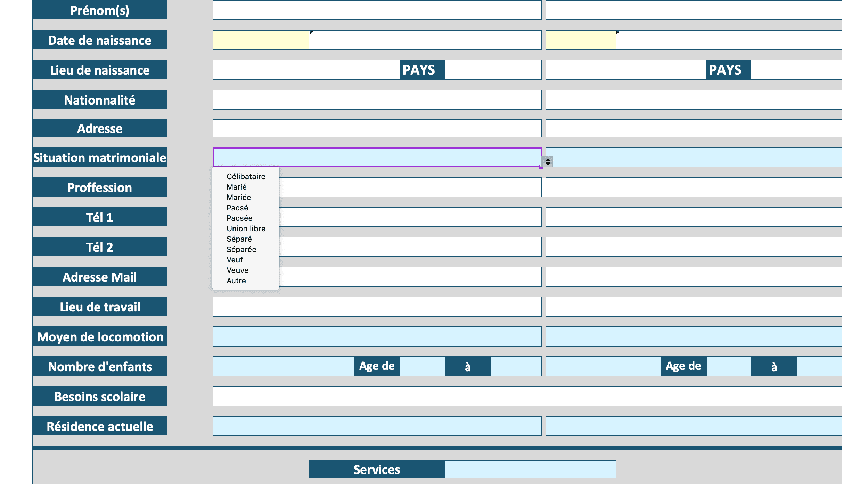Viewport: 868px width, 484px height.
Task: Select Pacsé in the dropdown
Action: (x=237, y=208)
